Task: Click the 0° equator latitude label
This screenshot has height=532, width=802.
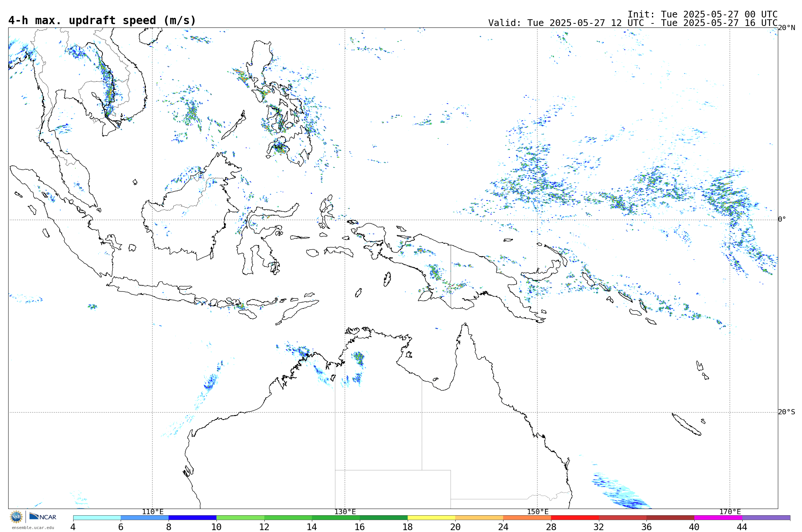Action: pyautogui.click(x=782, y=219)
